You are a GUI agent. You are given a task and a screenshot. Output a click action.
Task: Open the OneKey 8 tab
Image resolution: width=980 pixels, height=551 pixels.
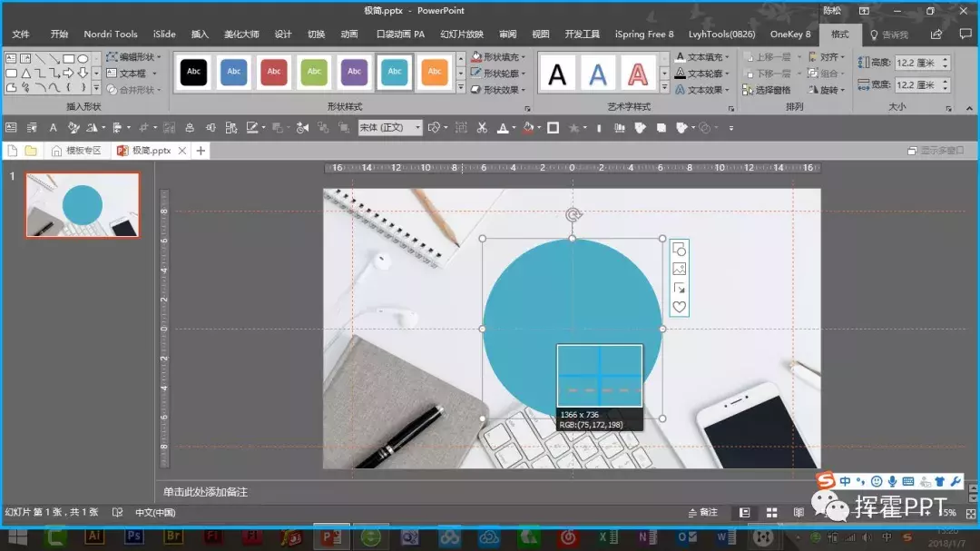[790, 34]
